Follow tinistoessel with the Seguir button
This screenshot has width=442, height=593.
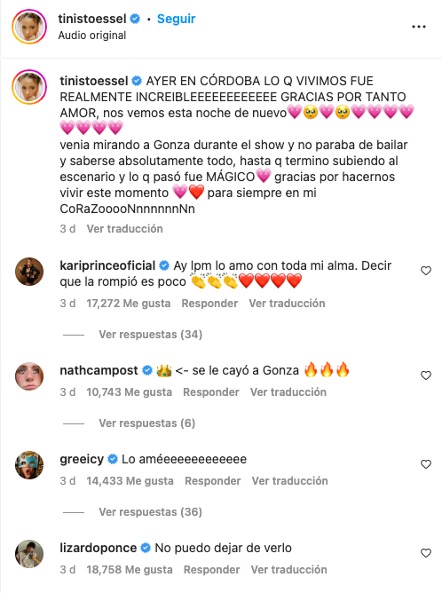coord(176,19)
